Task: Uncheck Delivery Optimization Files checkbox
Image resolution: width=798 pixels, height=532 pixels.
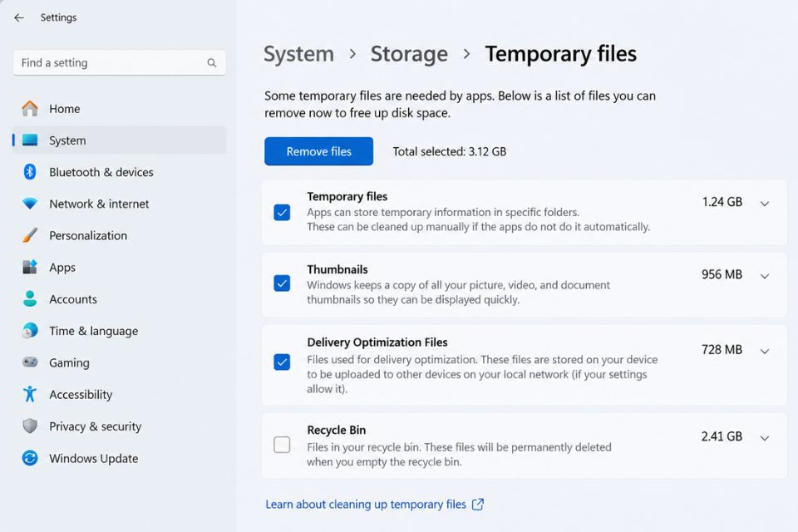Action: (282, 362)
